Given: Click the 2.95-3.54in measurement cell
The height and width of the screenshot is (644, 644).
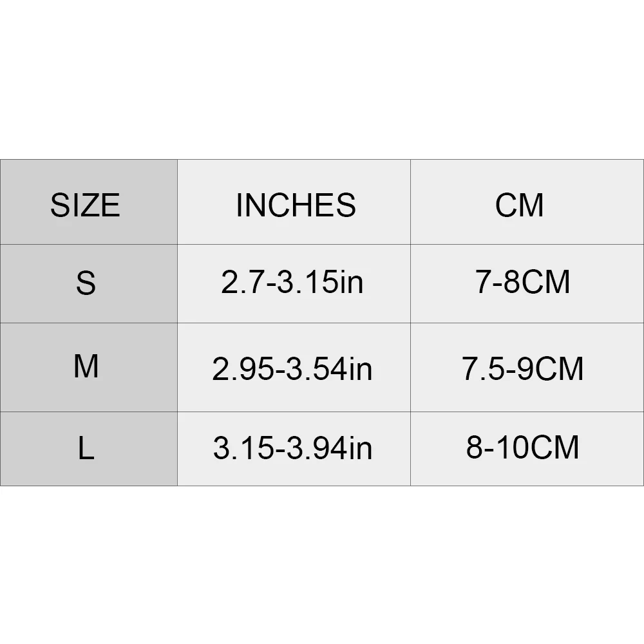Looking at the screenshot, I should tap(292, 368).
